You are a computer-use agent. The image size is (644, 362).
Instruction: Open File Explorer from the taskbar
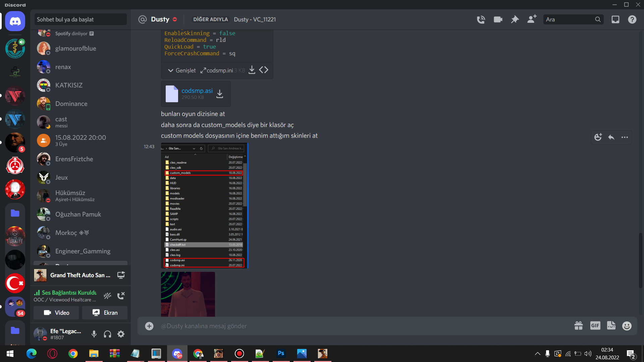[94, 354]
